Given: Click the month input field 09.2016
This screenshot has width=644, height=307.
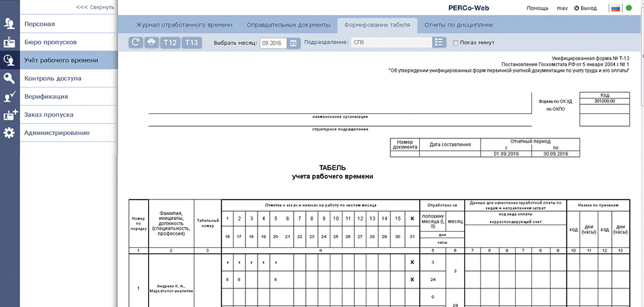Looking at the screenshot, I should tap(274, 42).
